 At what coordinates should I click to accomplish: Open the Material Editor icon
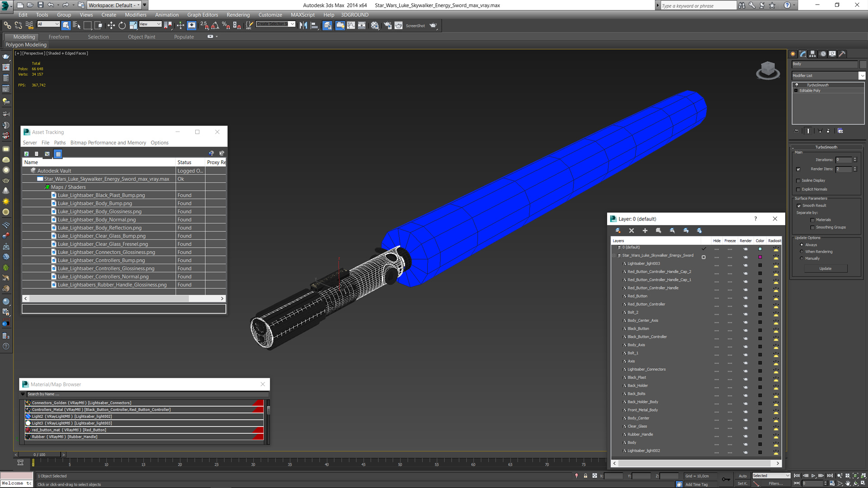(375, 26)
